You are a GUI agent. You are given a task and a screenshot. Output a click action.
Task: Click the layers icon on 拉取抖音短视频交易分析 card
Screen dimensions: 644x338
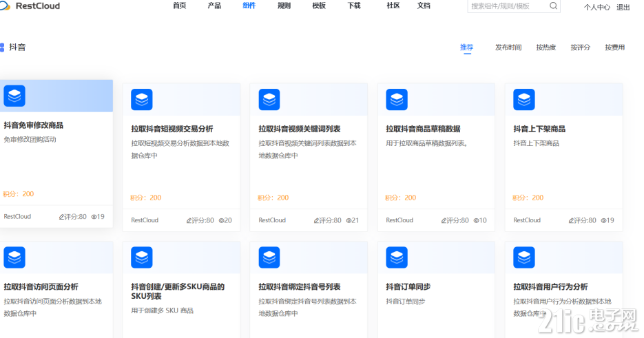pos(142,99)
